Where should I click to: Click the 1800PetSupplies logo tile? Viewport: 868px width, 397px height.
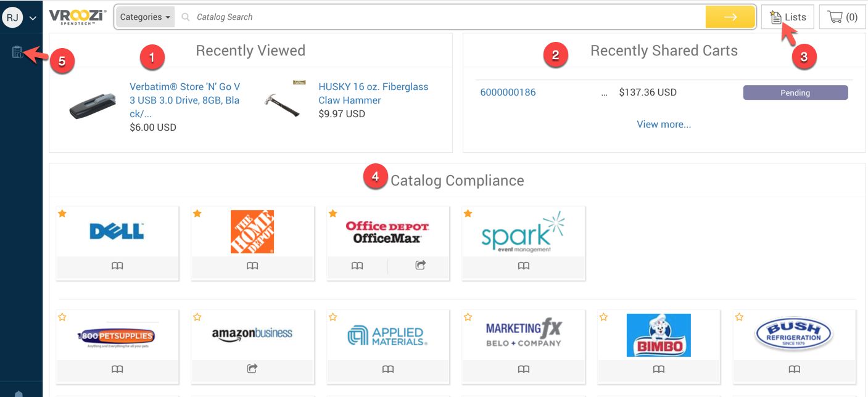[117, 336]
